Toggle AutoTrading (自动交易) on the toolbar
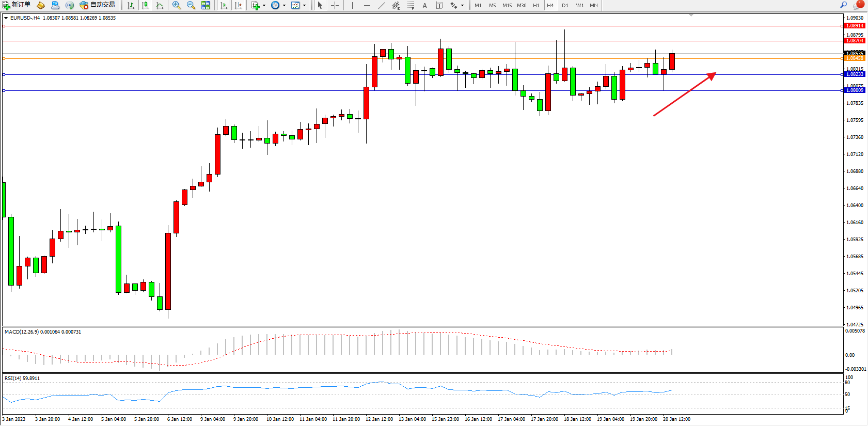The image size is (868, 426). tap(97, 5)
